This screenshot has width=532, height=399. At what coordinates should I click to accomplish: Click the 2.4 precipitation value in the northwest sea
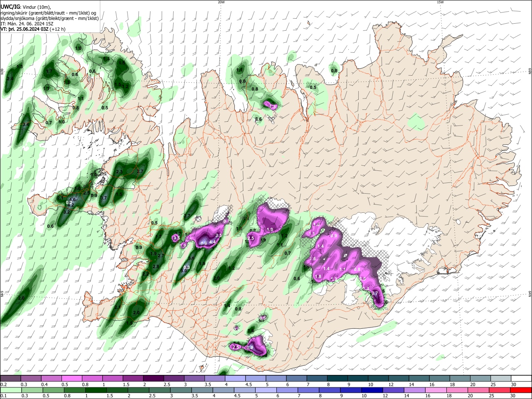10,79
